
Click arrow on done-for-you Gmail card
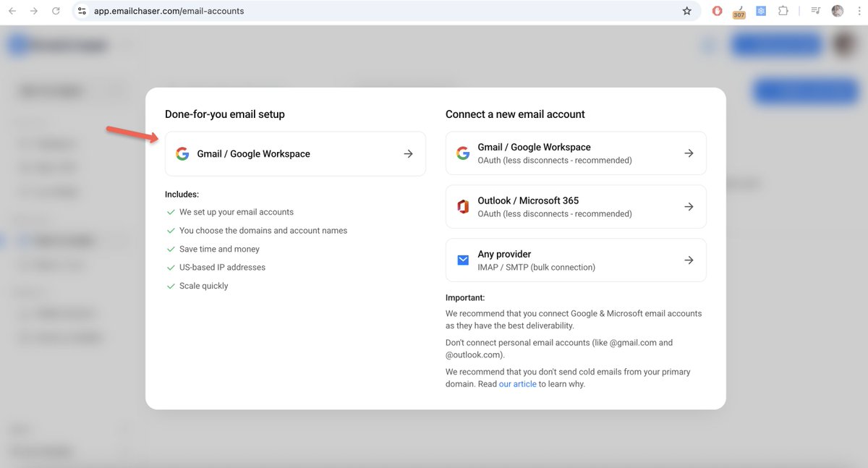409,153
